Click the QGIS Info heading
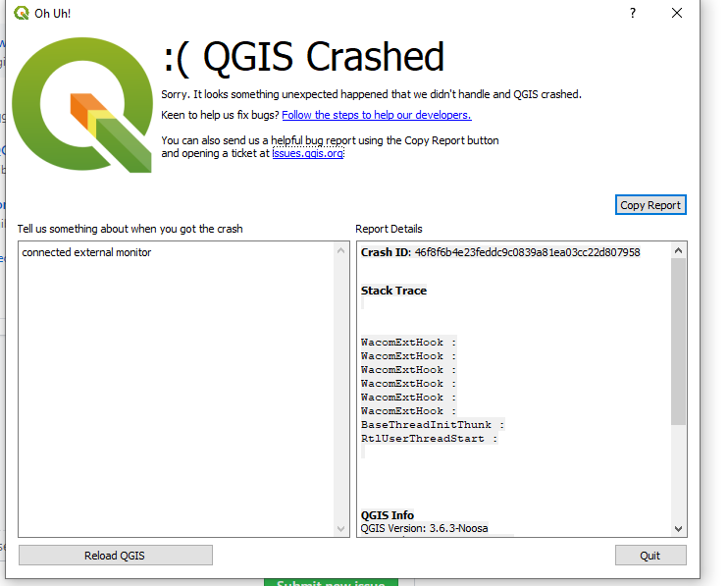 point(388,515)
